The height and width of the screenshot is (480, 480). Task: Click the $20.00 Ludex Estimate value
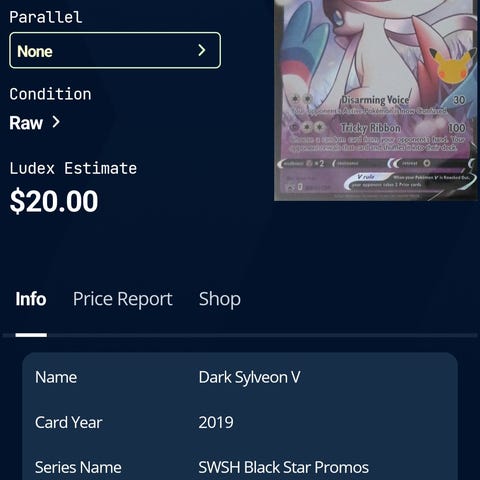click(x=54, y=201)
